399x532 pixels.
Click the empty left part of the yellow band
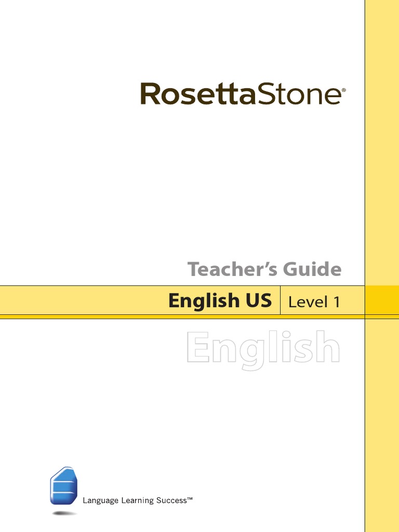coord(78,300)
